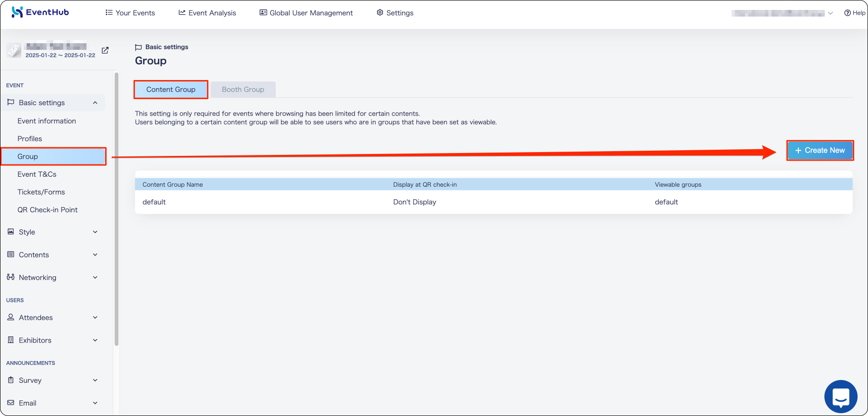
Task: Click the Email envelope icon
Action: [11, 403]
